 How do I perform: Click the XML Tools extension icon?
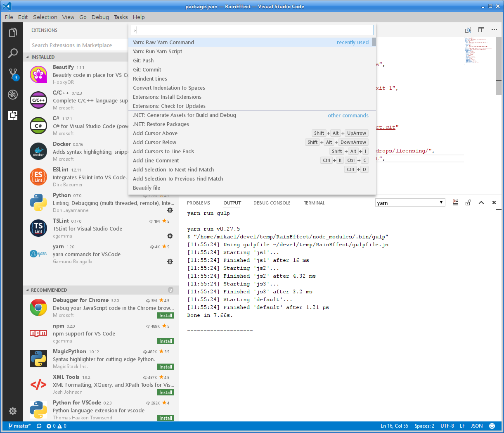pos(38,384)
